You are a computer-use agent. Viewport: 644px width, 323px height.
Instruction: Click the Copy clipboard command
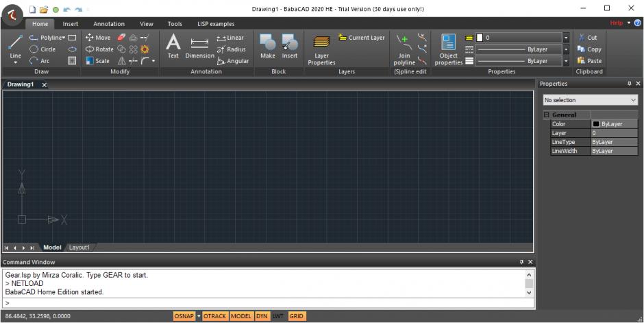click(x=589, y=49)
